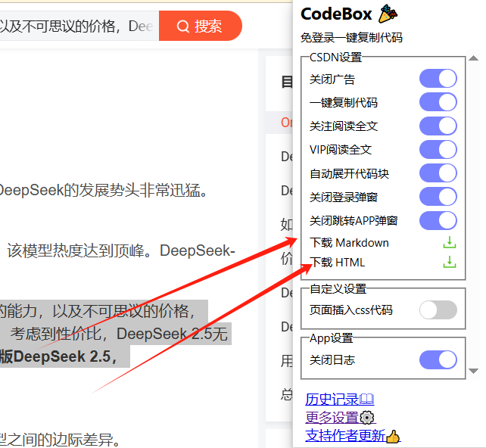Toggle the 关闭跳转APP弹窗 switch

438,220
